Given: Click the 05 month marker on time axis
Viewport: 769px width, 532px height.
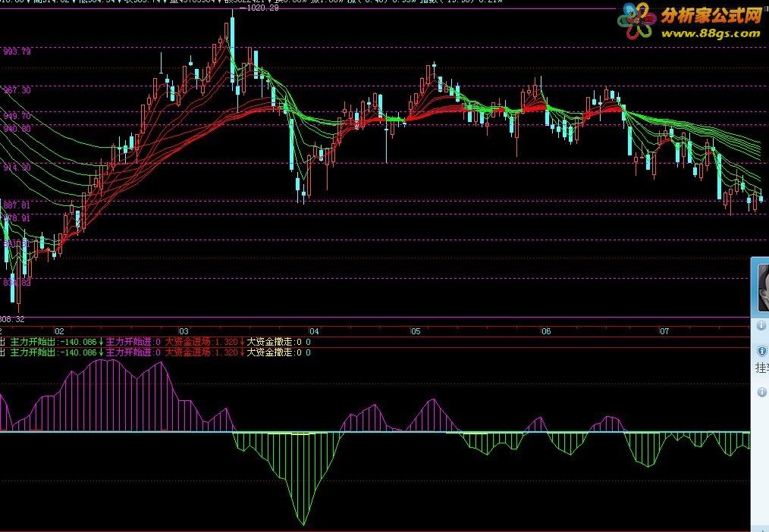Looking at the screenshot, I should point(416,332).
